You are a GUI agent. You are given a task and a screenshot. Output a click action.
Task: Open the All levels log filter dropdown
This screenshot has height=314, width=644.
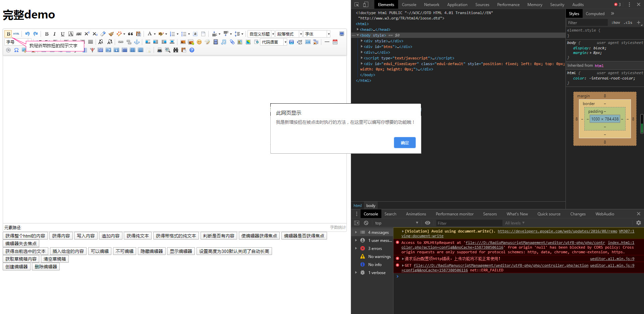[515, 223]
